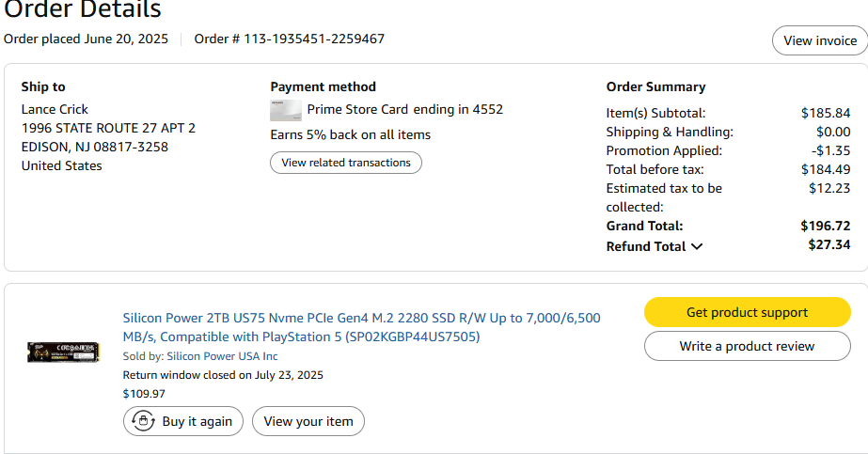
Task: Open the View your item button
Action: [x=308, y=421]
